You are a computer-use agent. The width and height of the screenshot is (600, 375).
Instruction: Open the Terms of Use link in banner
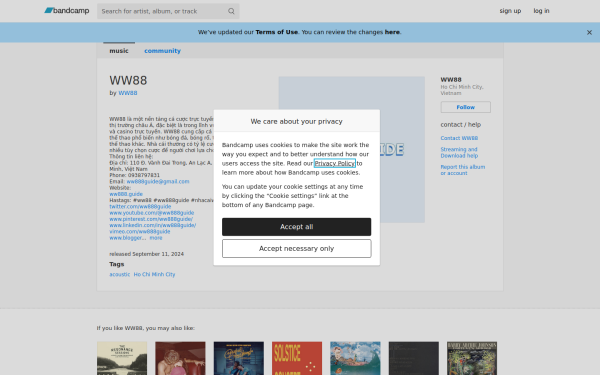tap(277, 32)
